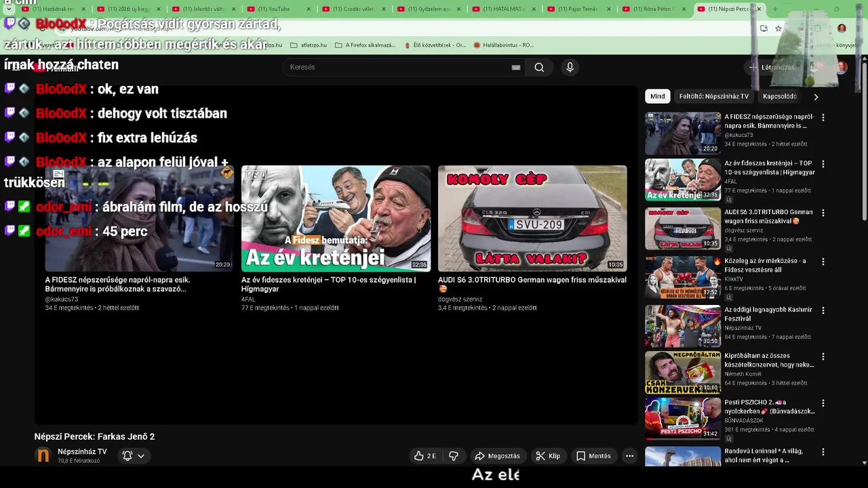This screenshot has width=868, height=488.
Task: Close the Népszi Percek browser tab
Action: click(x=759, y=9)
